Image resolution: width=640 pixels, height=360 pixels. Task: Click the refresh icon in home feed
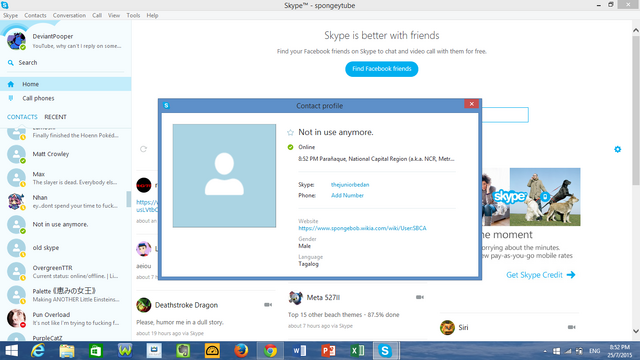[143, 149]
